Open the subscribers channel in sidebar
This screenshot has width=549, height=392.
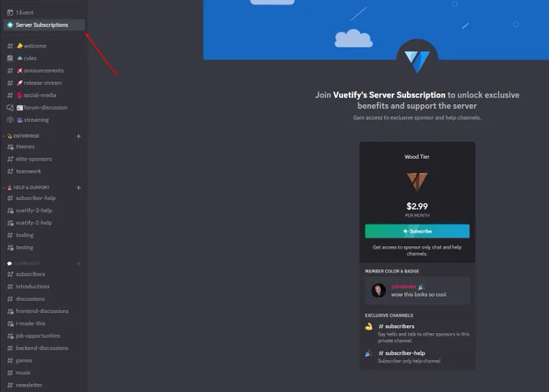pos(44,274)
